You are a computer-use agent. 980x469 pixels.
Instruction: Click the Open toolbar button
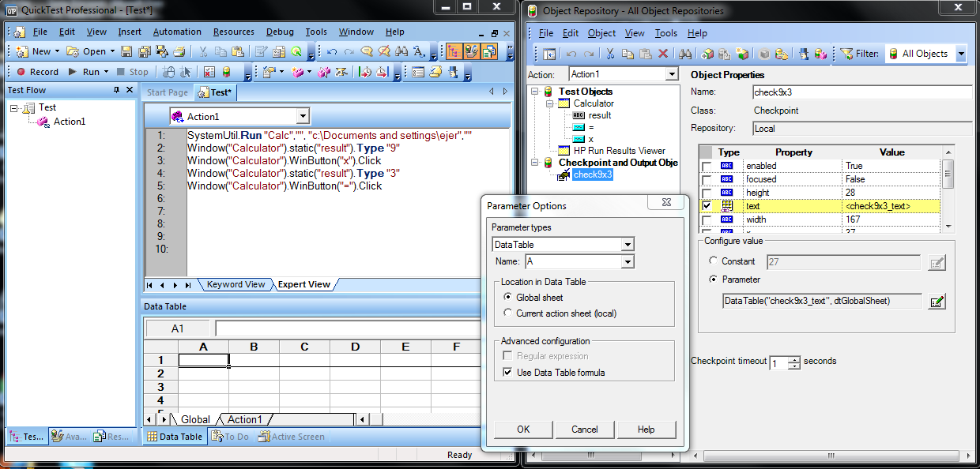click(90, 51)
